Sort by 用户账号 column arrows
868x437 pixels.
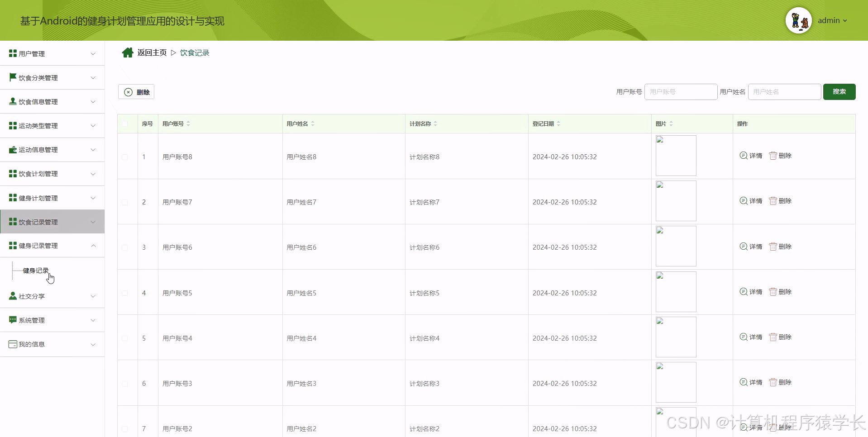pos(188,123)
